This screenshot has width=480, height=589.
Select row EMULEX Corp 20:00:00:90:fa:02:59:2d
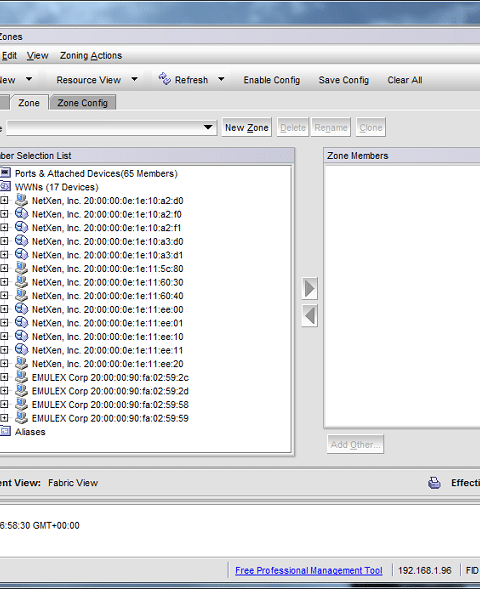tap(110, 391)
